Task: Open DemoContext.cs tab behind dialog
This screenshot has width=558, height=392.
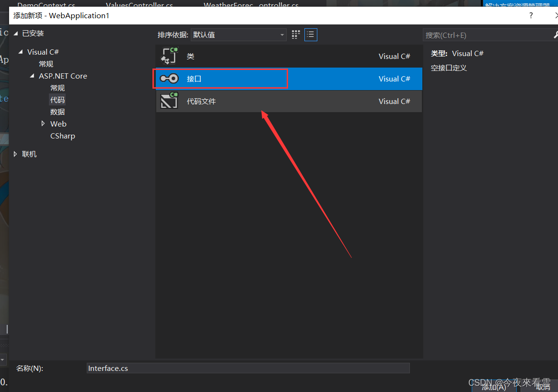Action: pyautogui.click(x=46, y=4)
